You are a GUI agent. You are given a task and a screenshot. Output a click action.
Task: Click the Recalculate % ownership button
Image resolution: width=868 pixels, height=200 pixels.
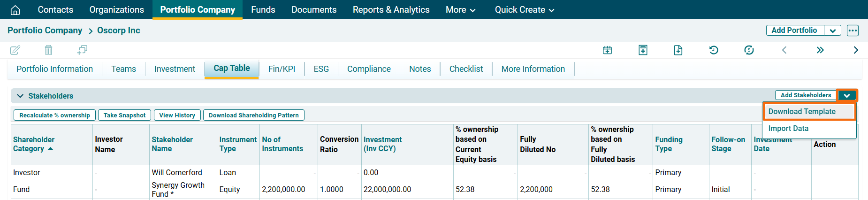[54, 115]
